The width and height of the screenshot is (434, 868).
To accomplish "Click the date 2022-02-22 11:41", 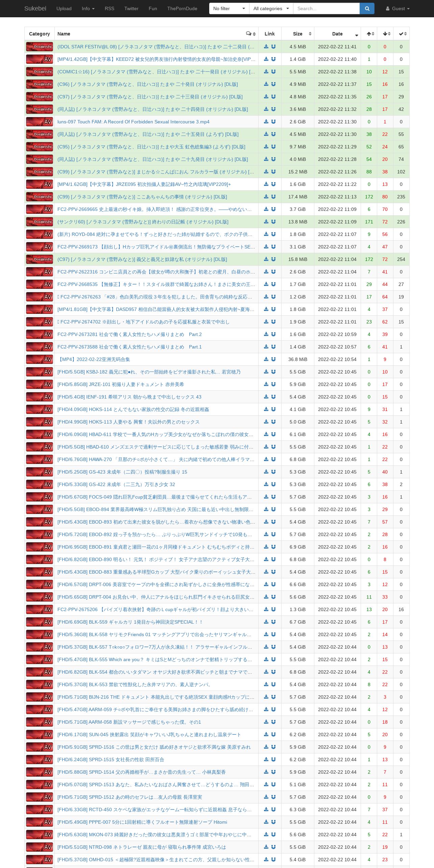I will click(x=337, y=47).
